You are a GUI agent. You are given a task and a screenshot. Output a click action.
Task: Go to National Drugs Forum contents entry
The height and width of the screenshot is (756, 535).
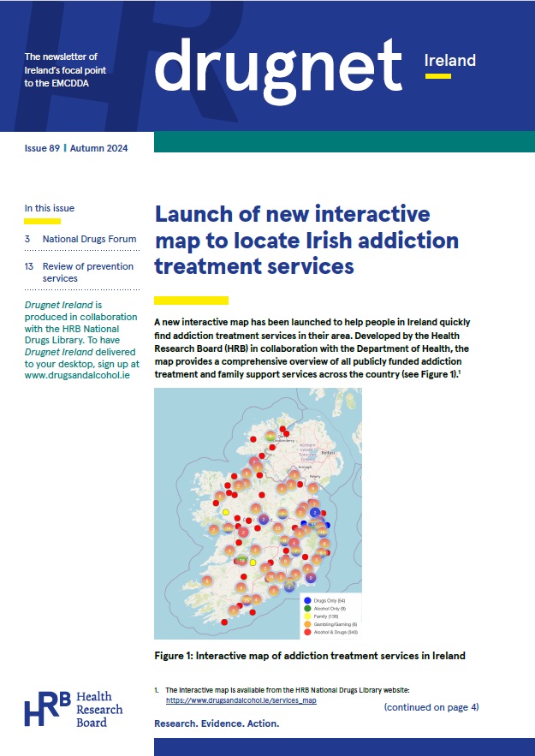(x=80, y=239)
